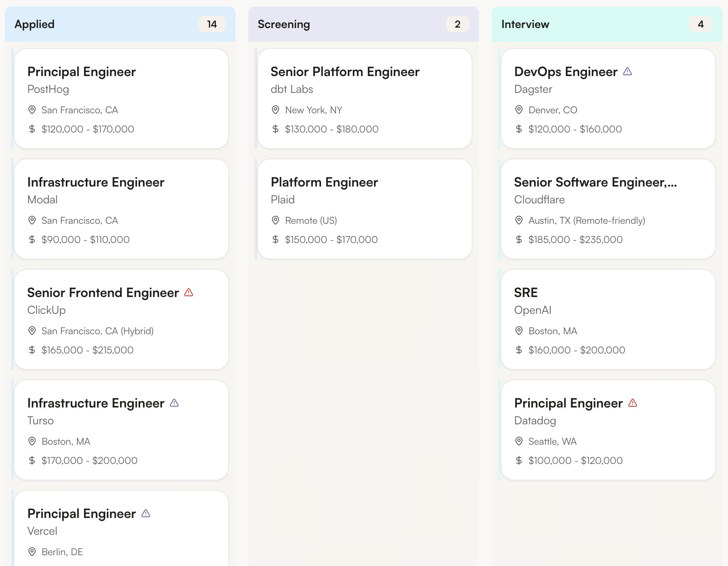Click location pin icon on Modal card
This screenshot has height=566, width=728.
[x=32, y=220]
